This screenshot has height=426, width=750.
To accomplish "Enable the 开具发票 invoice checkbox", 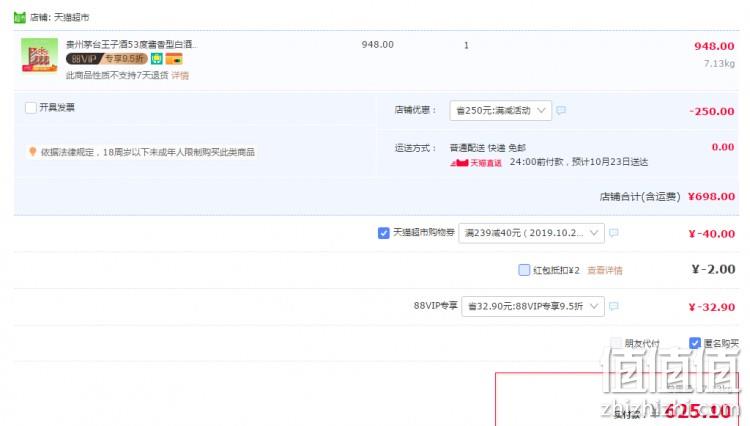I will tap(31, 108).
